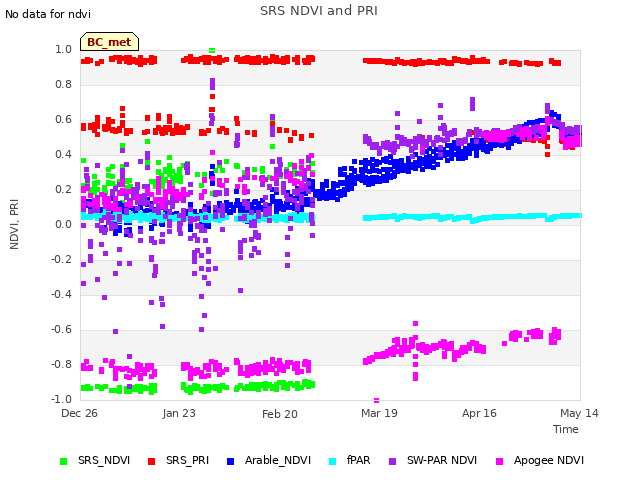The image size is (640, 480).
Task: Click the 0.0 y-axis tick value
Action: (x=63, y=224)
